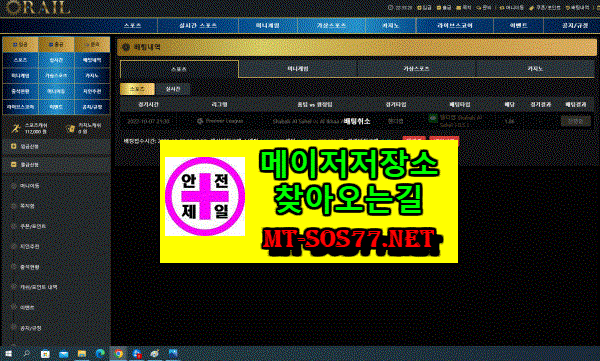Open 공지/규정 in top navigation bar
The image size is (600, 361).
click(575, 26)
